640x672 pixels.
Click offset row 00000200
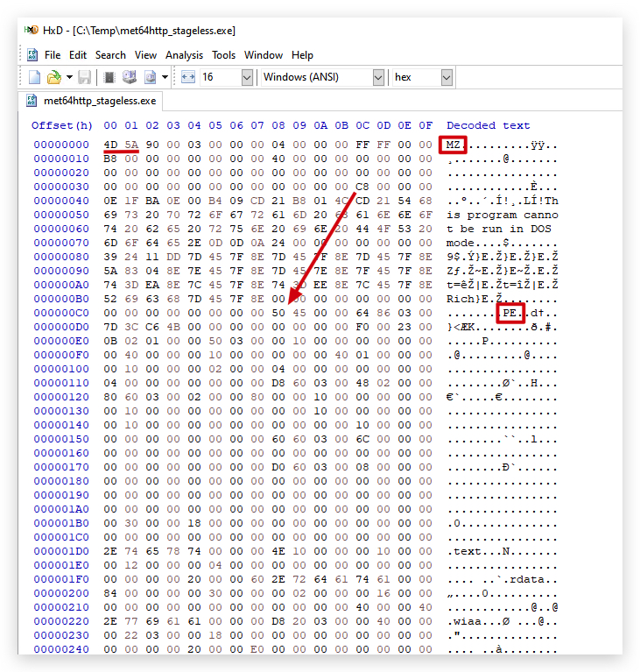click(x=61, y=593)
